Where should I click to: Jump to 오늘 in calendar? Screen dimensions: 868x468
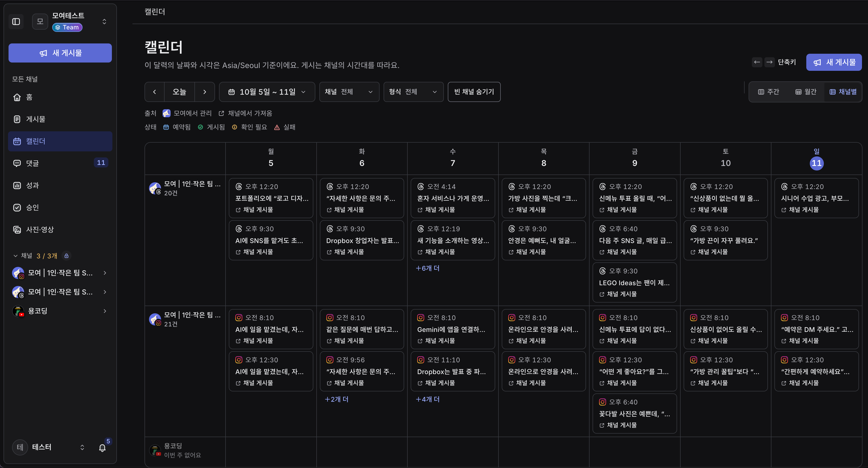(179, 92)
